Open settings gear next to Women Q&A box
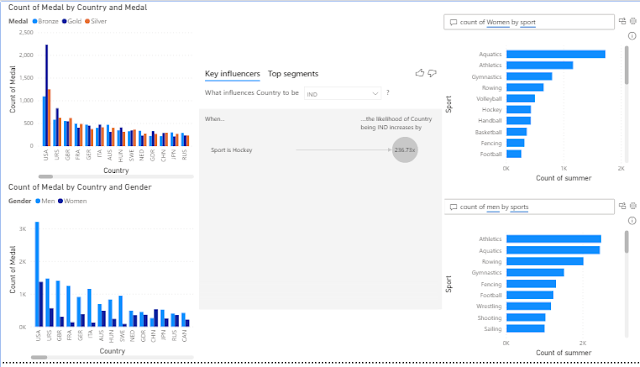 (x=633, y=21)
